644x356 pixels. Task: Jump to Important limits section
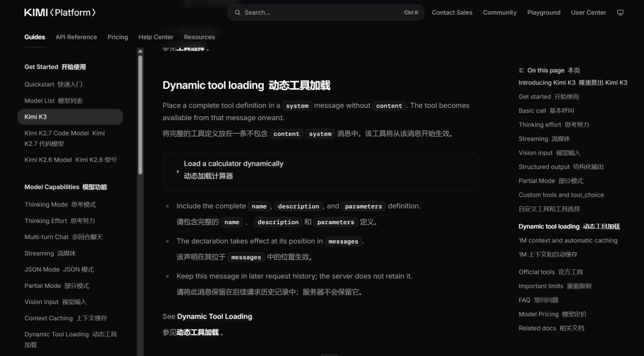(x=555, y=286)
